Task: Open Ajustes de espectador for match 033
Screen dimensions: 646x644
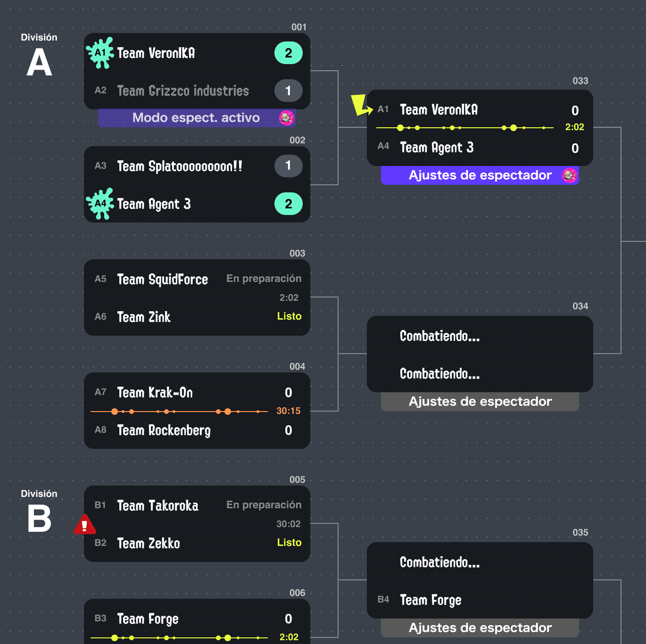Action: point(480,175)
